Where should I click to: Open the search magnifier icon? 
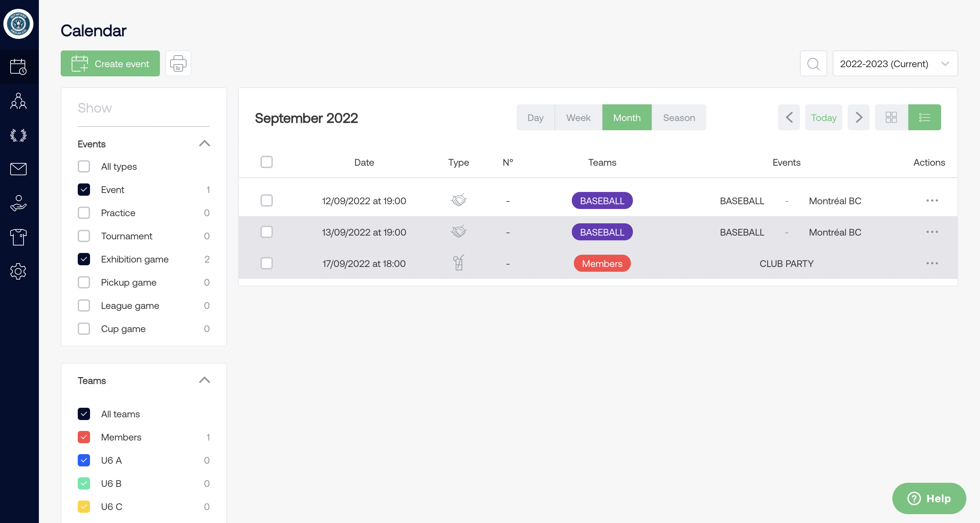coord(813,63)
